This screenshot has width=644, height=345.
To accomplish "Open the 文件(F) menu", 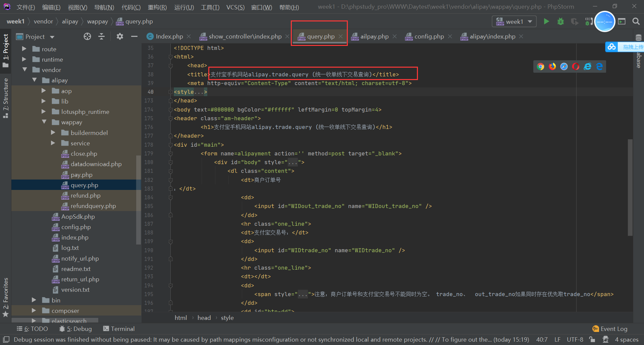I will coord(26,7).
